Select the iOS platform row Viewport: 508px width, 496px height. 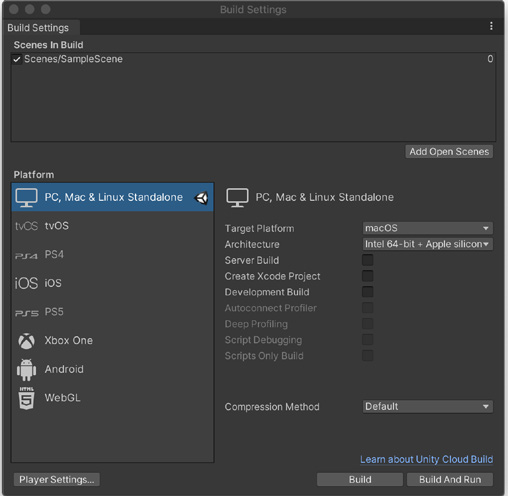pyautogui.click(x=113, y=283)
